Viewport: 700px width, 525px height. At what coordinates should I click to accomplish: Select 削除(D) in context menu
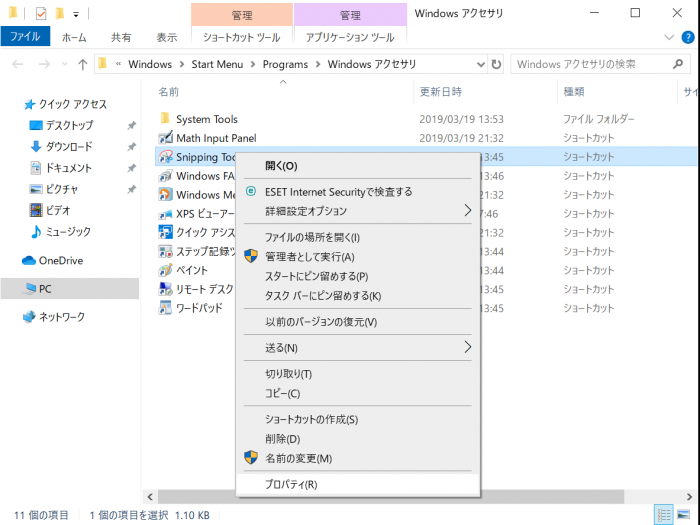click(x=283, y=439)
